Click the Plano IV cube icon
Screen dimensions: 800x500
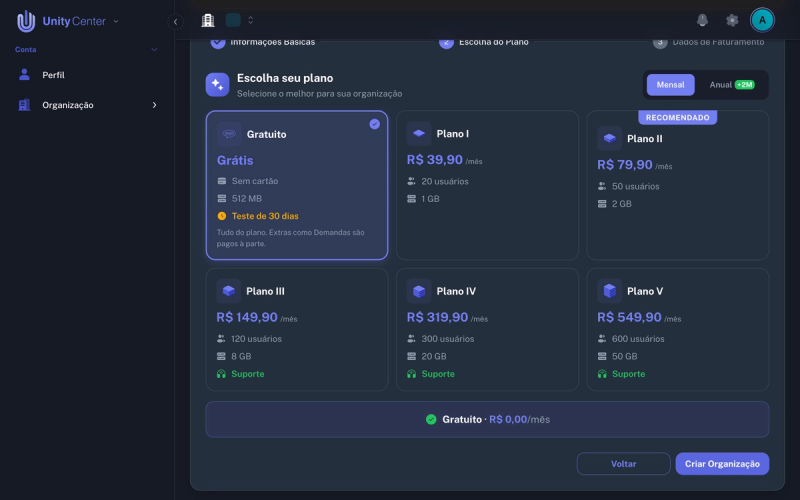[x=419, y=291]
